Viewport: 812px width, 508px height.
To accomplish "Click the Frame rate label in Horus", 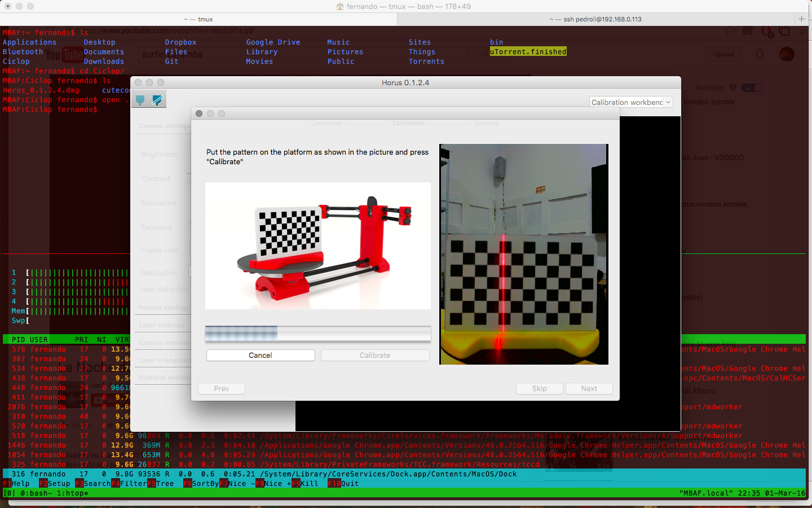I will 159,250.
